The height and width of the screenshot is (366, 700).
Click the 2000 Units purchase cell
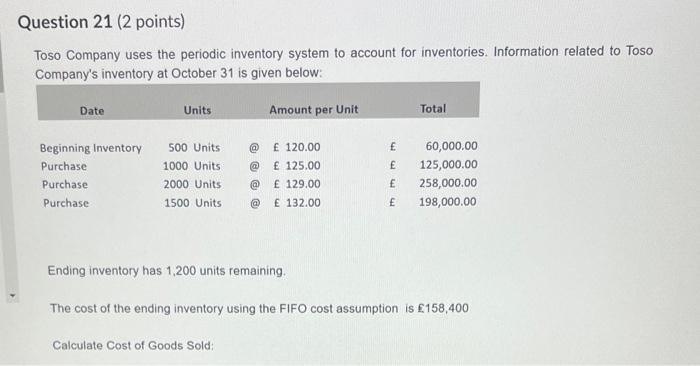pyautogui.click(x=192, y=184)
